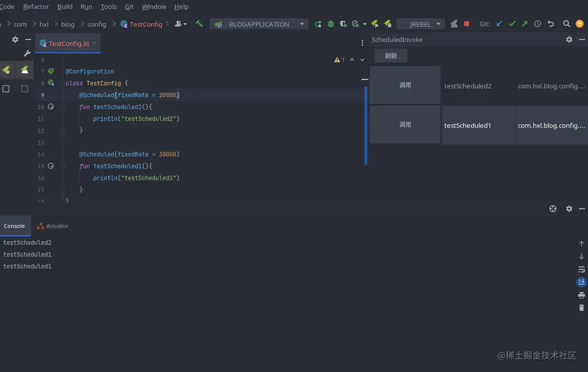The height and width of the screenshot is (372, 588).
Task: Open Git history clock icon
Action: click(x=537, y=24)
